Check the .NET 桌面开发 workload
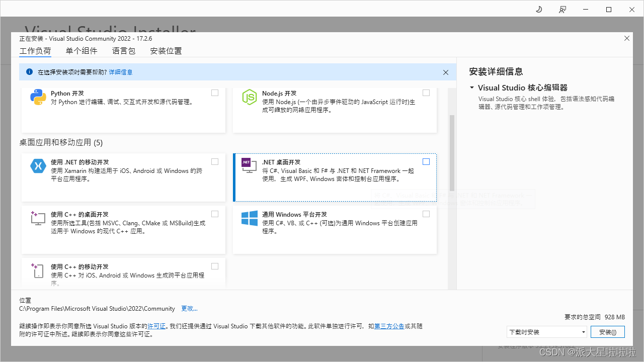644x362 pixels. tap(426, 162)
